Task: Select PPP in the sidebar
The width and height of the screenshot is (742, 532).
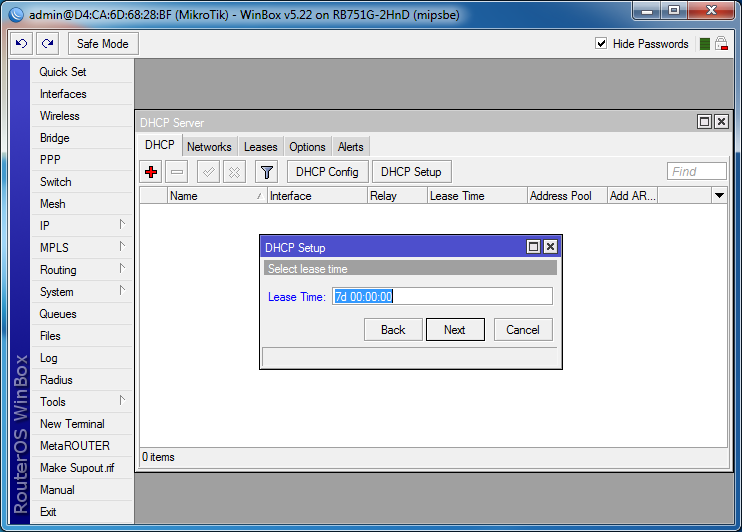Action: pyautogui.click(x=81, y=160)
